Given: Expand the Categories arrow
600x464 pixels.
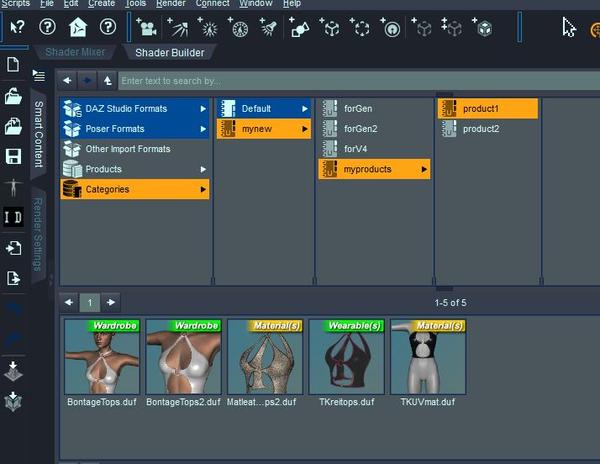Looking at the screenshot, I should pyautogui.click(x=203, y=189).
